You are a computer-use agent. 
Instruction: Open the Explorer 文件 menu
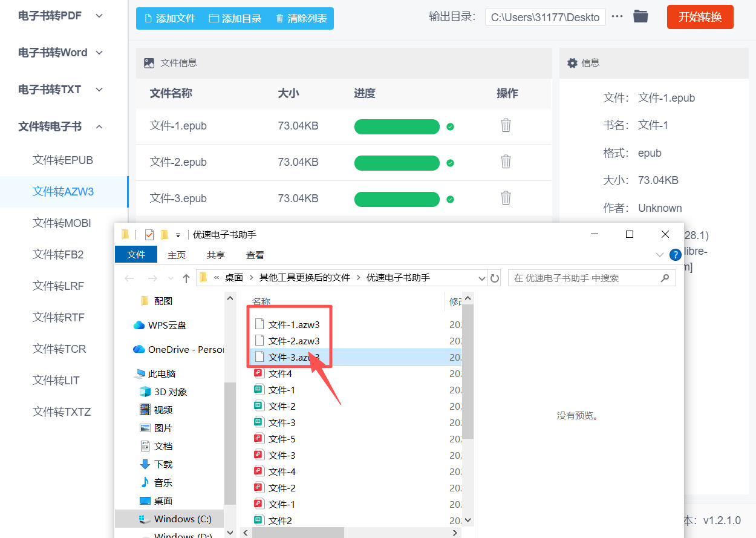click(x=136, y=255)
